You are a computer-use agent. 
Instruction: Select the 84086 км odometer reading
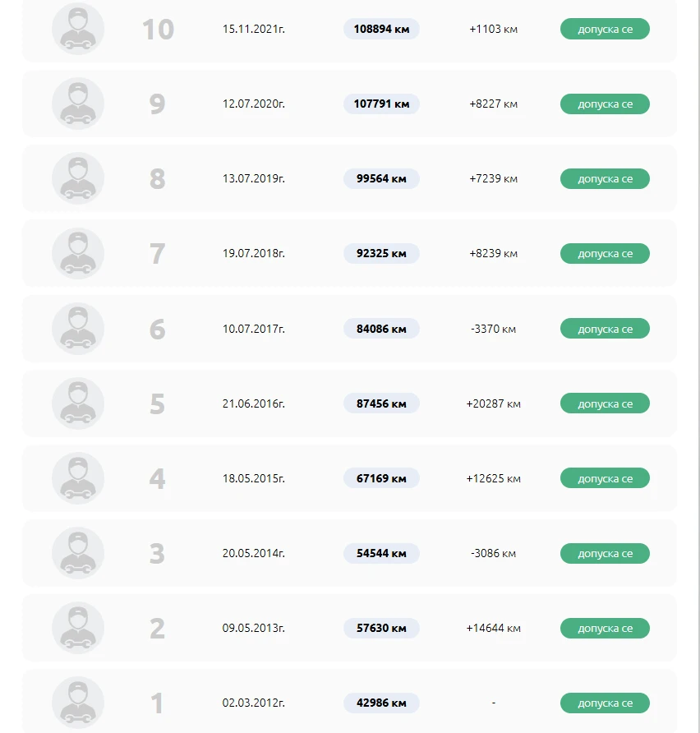click(x=381, y=329)
